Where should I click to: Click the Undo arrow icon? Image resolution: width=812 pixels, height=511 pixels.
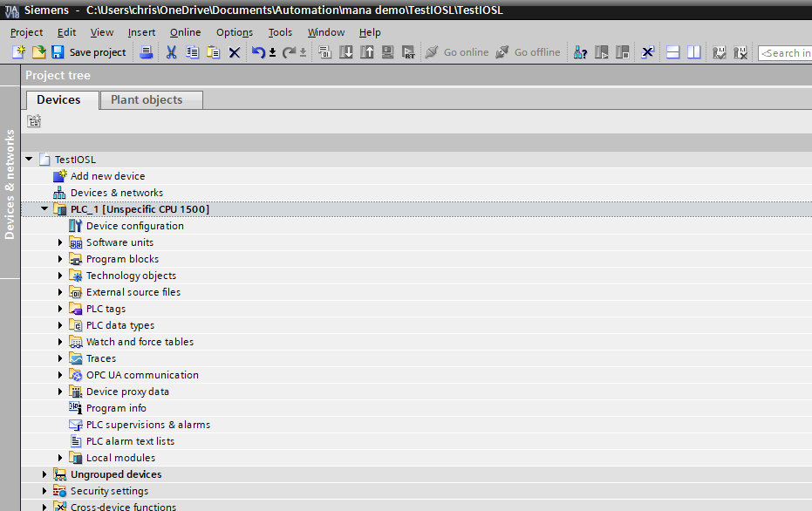(x=258, y=51)
